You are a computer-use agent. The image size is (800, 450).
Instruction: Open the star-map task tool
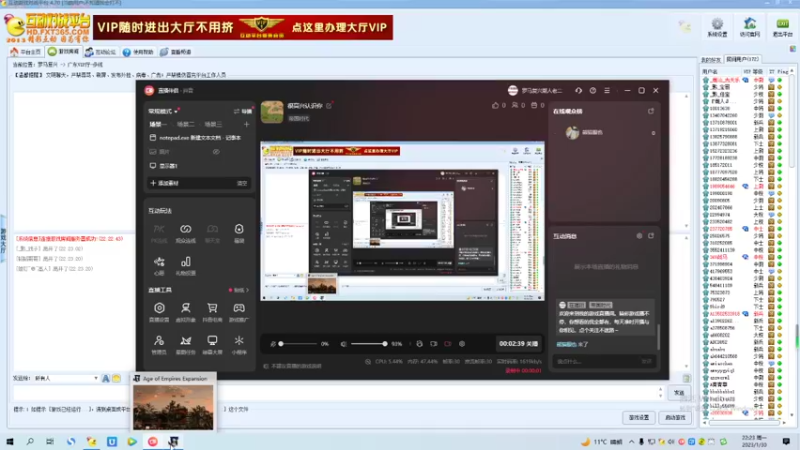coord(185,344)
